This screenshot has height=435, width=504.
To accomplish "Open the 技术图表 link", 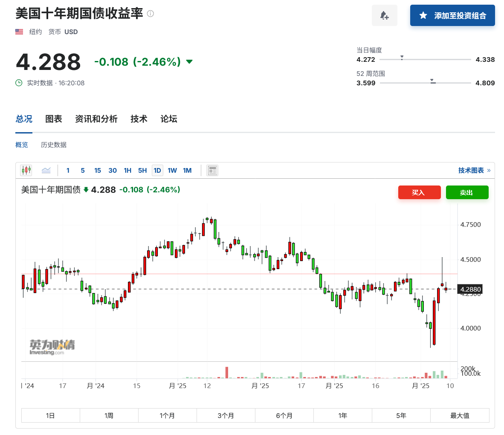I will [474, 171].
